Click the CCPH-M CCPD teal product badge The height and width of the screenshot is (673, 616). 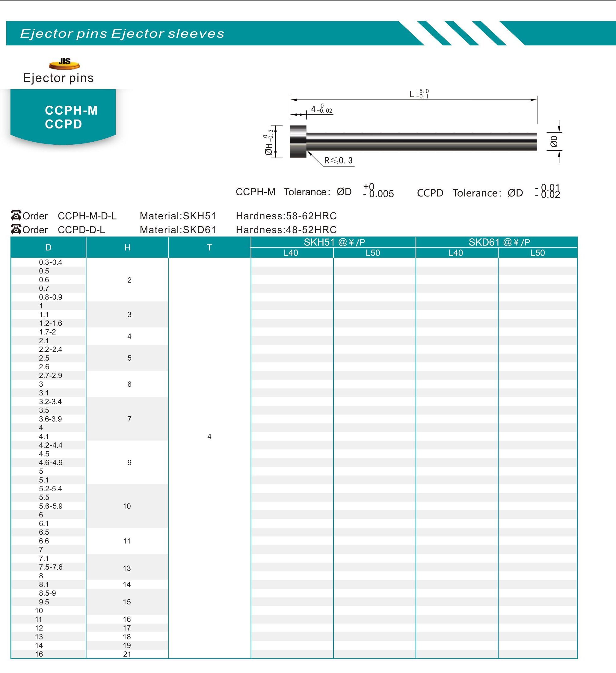click(63, 117)
